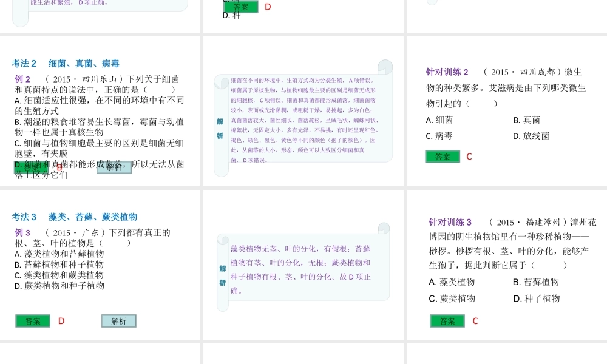Screen dimensions: 607x364
Task: Select option 'C. 蕨类植物' in 针对训练 3
Action: (x=452, y=298)
